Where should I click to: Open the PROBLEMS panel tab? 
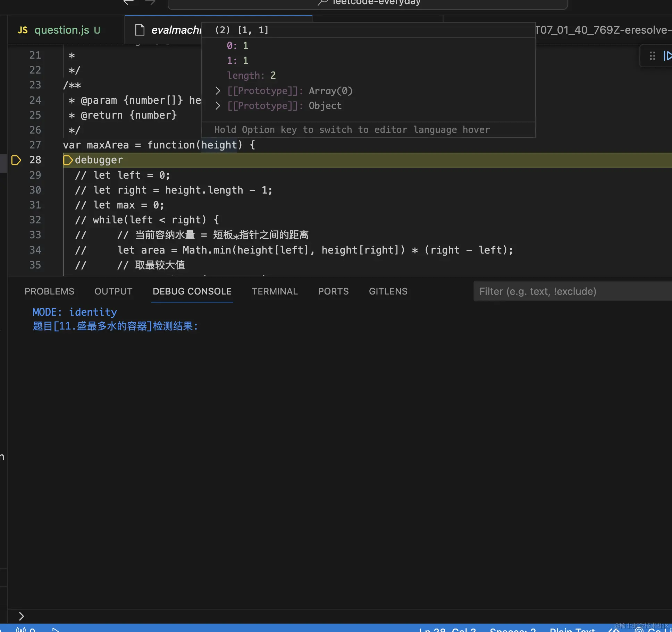tap(49, 291)
